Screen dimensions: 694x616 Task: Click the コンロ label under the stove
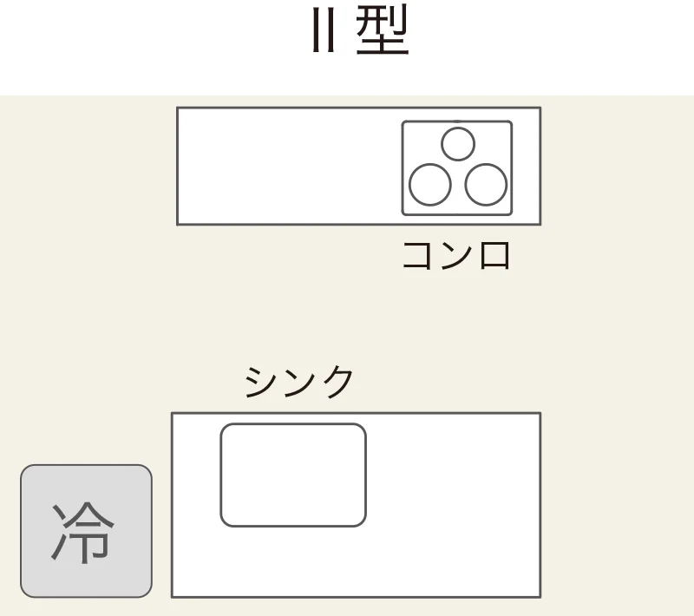click(456, 255)
